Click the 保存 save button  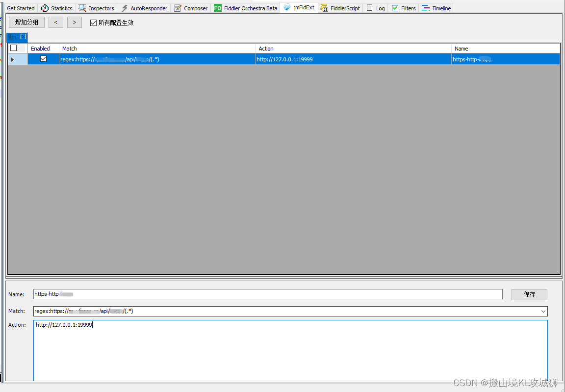[529, 294]
